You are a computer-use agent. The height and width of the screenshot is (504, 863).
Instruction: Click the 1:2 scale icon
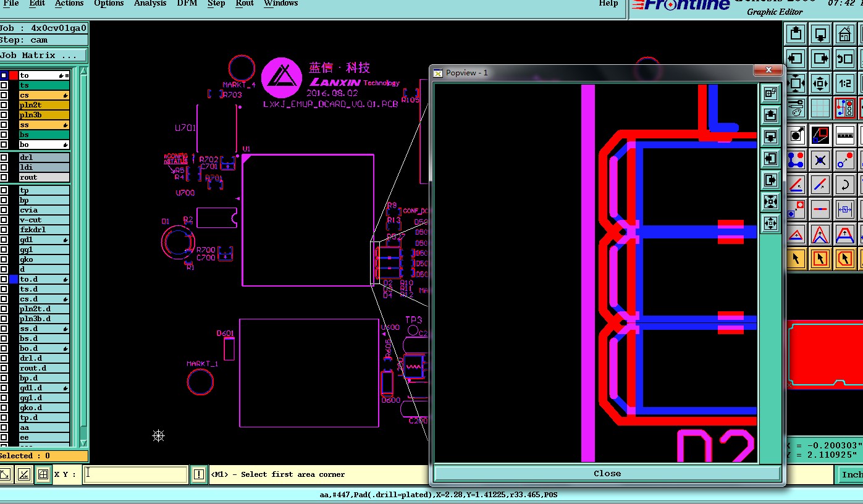click(x=844, y=83)
